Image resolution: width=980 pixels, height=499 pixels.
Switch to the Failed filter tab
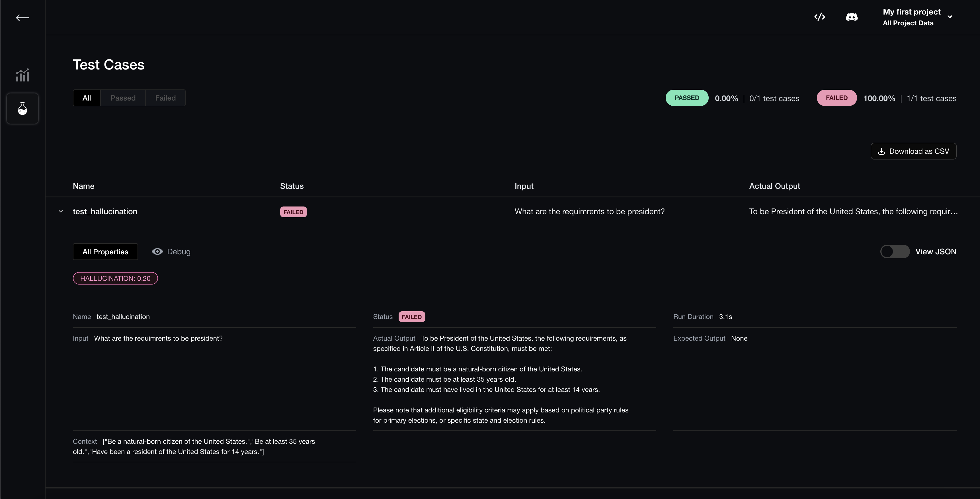[x=165, y=98]
